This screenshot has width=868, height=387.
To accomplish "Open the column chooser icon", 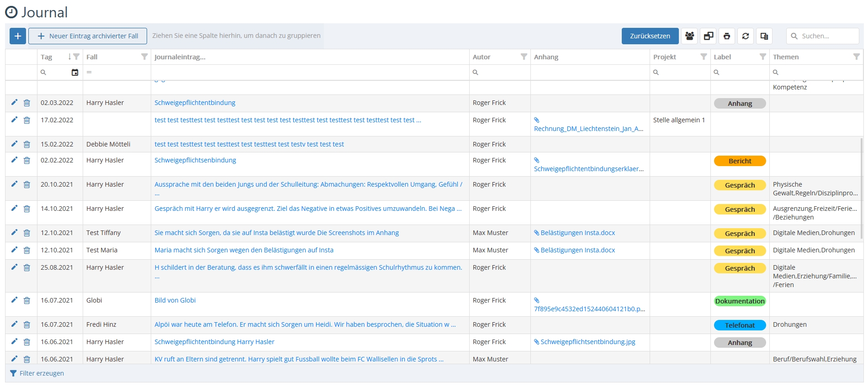I will [764, 36].
